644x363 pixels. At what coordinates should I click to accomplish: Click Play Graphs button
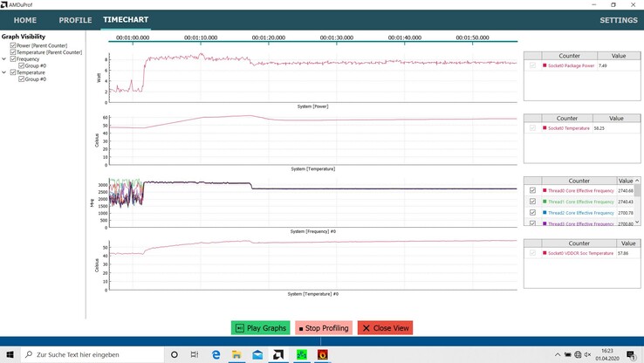click(x=260, y=328)
